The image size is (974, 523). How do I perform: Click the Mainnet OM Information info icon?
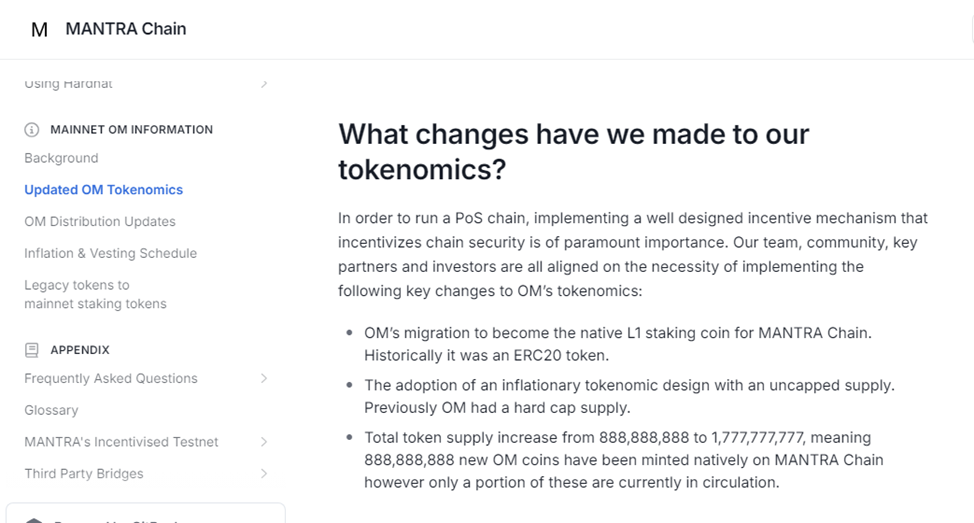coord(32,130)
